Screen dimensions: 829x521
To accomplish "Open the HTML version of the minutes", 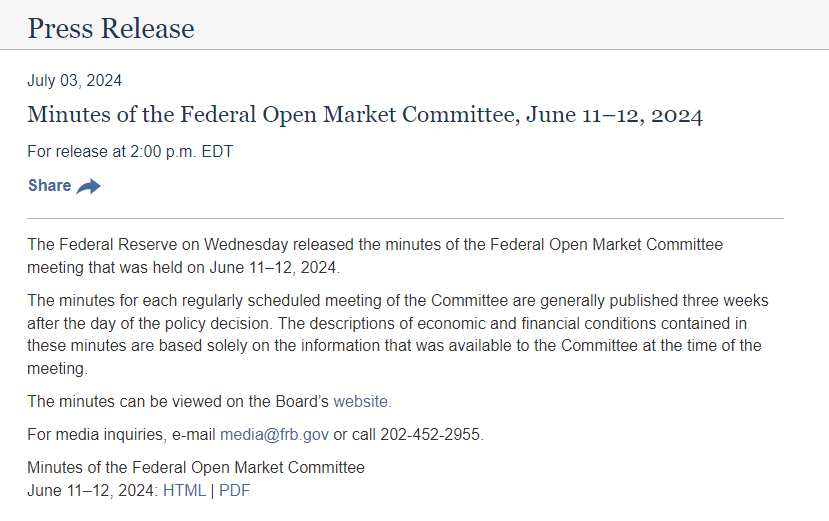I will click(x=184, y=490).
